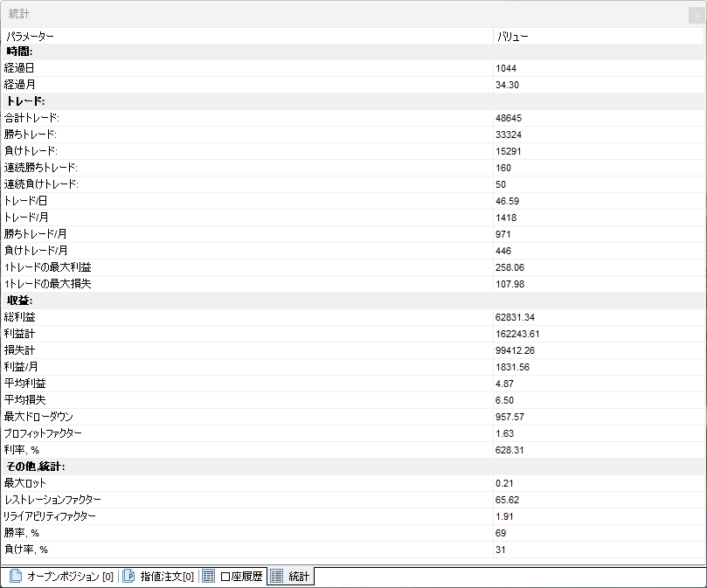Select the トレード: section header row
This screenshot has width=707, height=588.
tap(24, 101)
